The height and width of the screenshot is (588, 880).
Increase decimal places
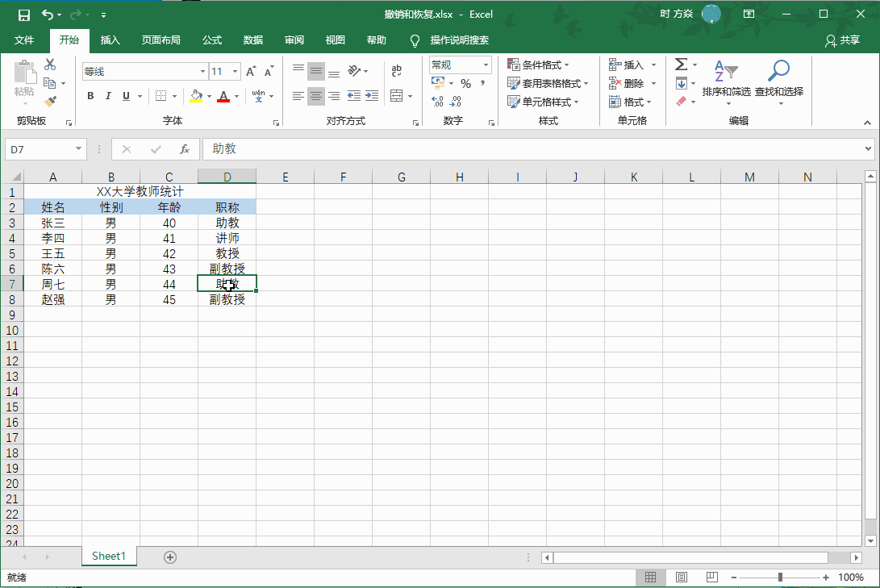(x=438, y=102)
